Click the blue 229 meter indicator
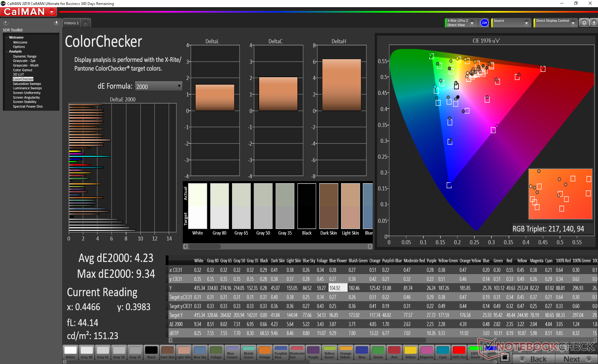The height and width of the screenshot is (364, 598). 484,23
